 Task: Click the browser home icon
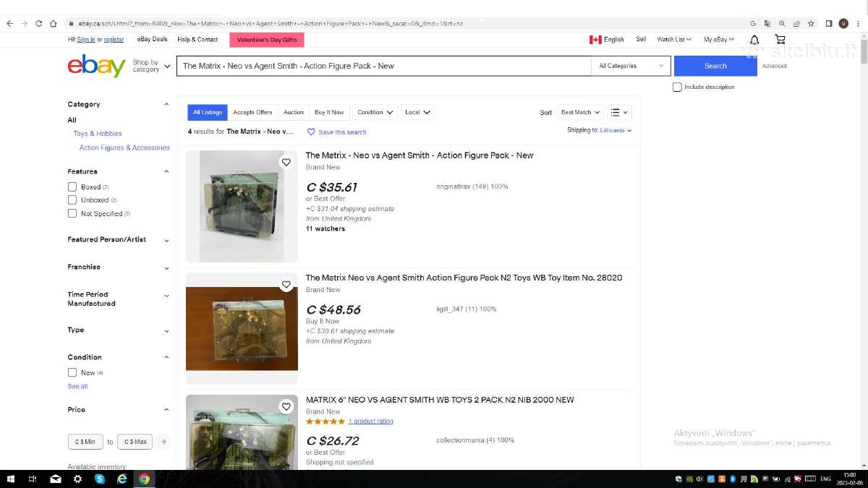(54, 23)
